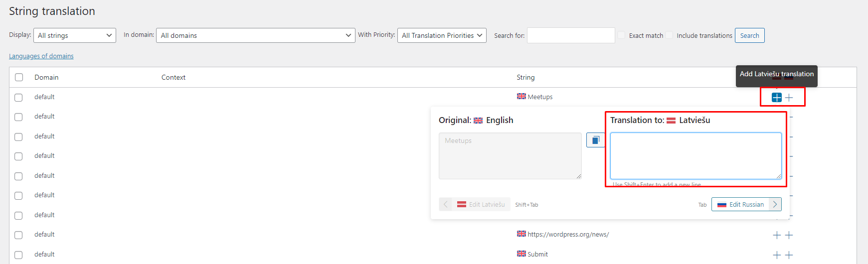Click the right chevron on Edit Russian
Screen dimensions: 868x264
(775, 204)
